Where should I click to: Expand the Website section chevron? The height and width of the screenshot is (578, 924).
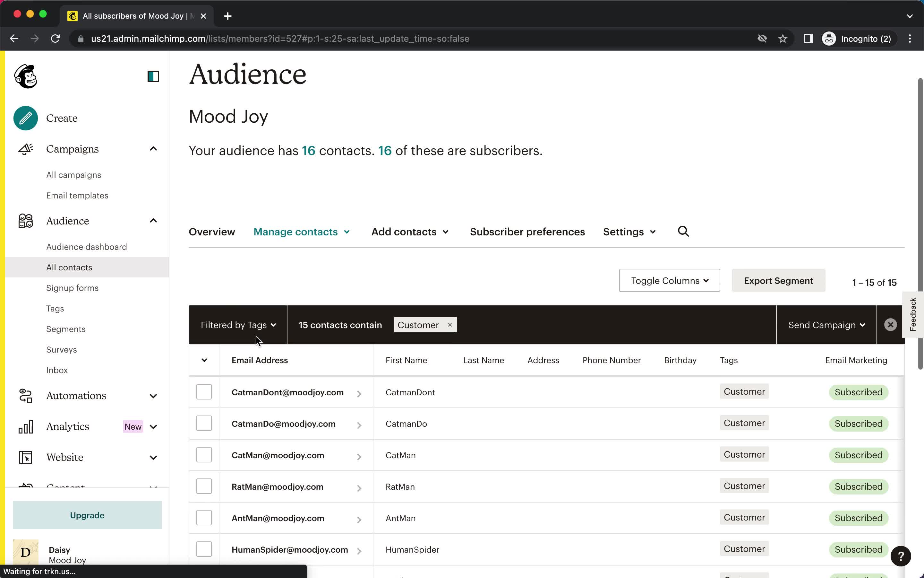153,457
